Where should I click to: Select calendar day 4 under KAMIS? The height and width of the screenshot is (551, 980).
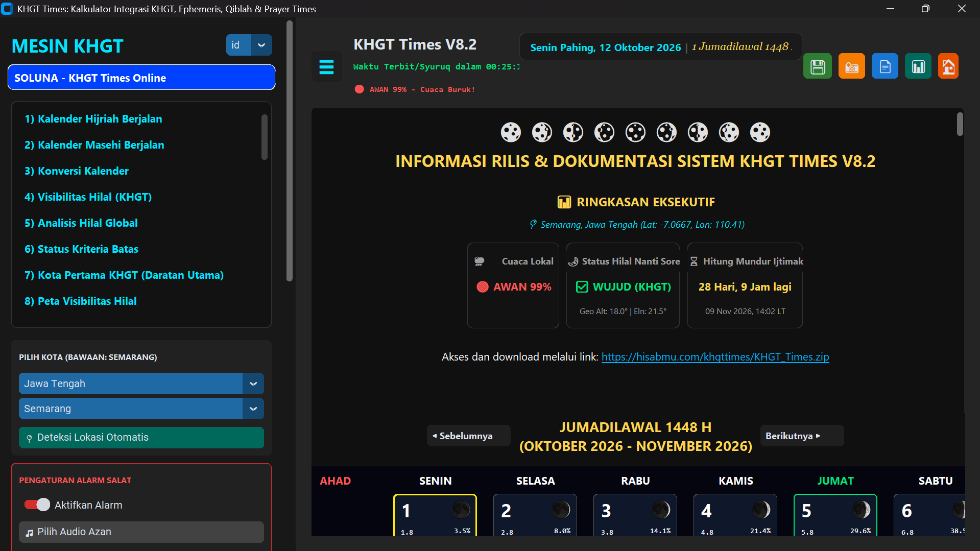click(x=735, y=515)
